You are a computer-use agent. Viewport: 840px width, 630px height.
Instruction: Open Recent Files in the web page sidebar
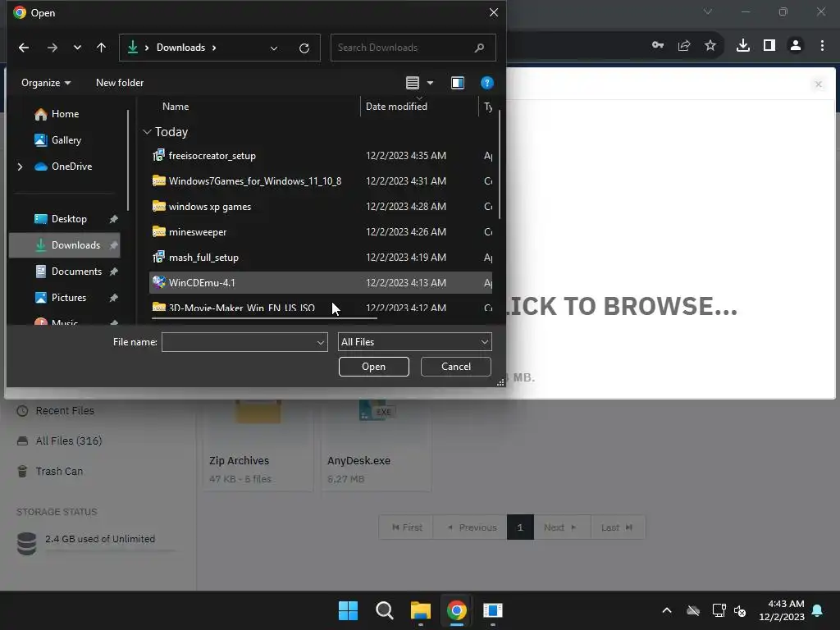pyautogui.click(x=56, y=411)
